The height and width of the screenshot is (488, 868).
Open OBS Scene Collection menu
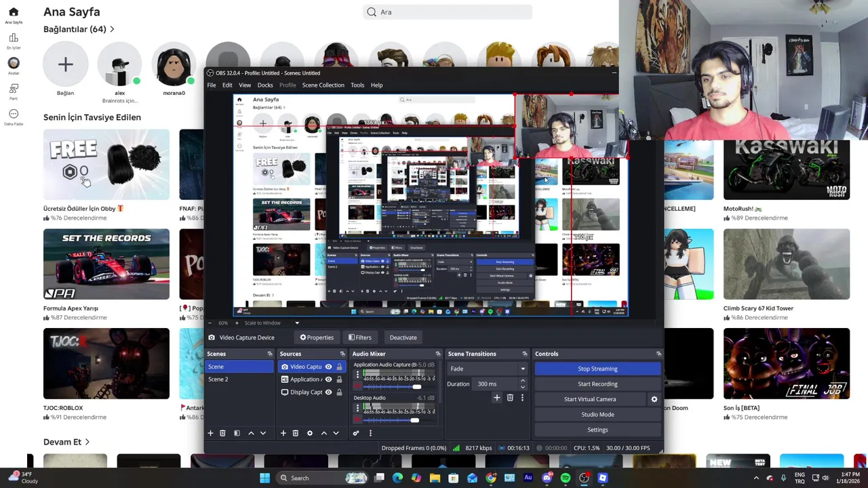[323, 85]
